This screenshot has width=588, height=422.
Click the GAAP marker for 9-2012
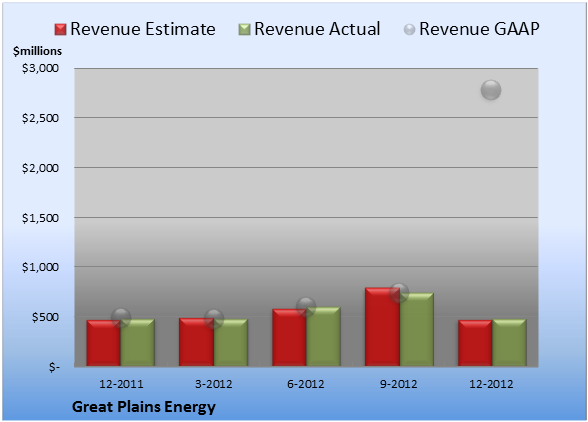(399, 293)
